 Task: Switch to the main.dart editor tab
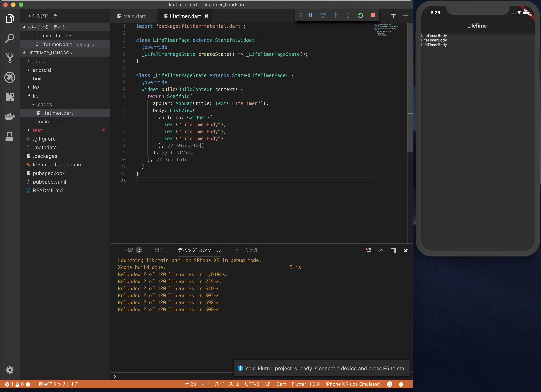[x=134, y=16]
